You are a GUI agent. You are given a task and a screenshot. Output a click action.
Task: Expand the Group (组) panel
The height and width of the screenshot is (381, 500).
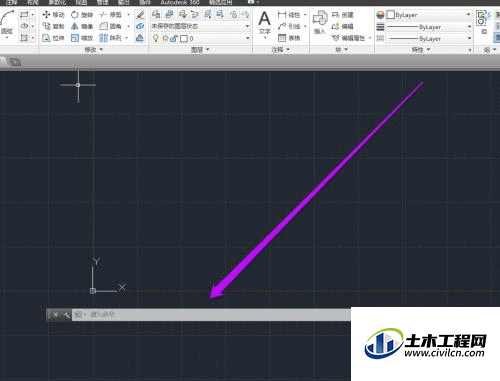490,50
